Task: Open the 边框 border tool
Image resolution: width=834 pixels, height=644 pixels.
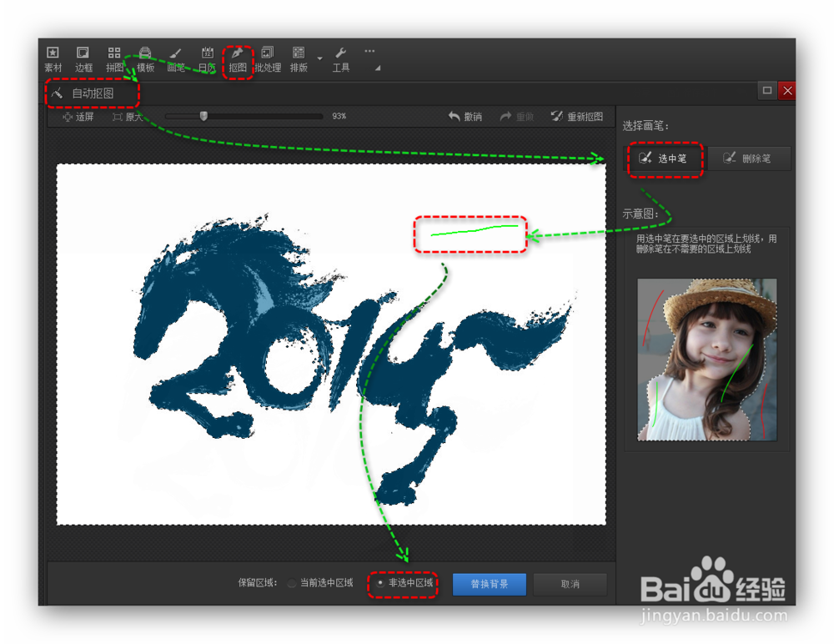Action: (83, 59)
